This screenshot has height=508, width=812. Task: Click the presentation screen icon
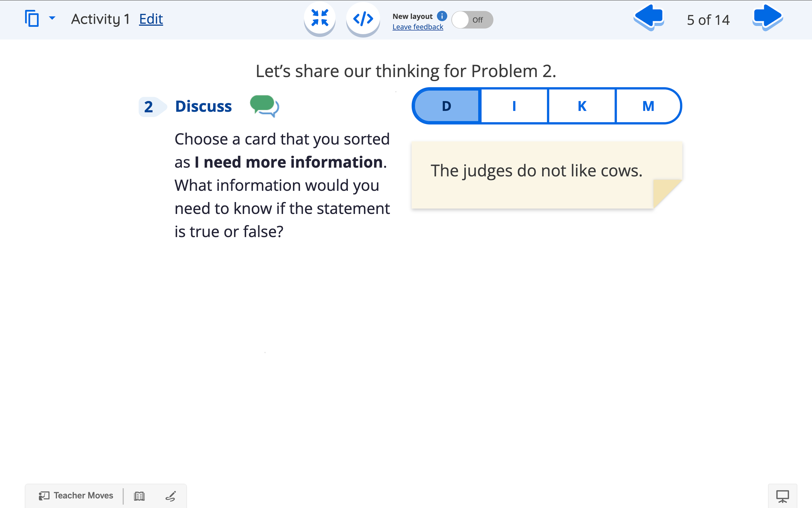pyautogui.click(x=782, y=496)
